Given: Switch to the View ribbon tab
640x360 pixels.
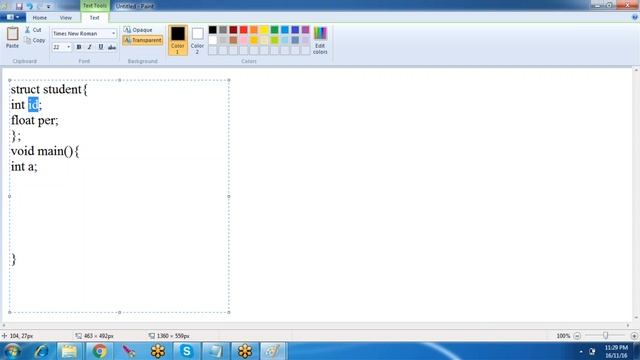Looking at the screenshot, I should [65, 18].
